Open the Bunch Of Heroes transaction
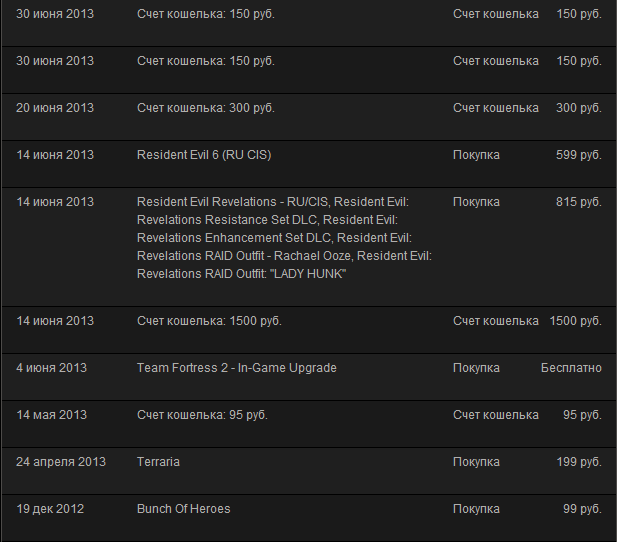Image resolution: width=617 pixels, height=542 pixels. (x=183, y=509)
